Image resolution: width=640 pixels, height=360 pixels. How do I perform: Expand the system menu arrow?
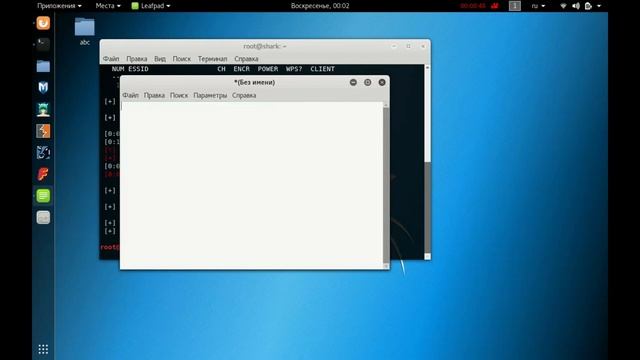click(x=599, y=6)
